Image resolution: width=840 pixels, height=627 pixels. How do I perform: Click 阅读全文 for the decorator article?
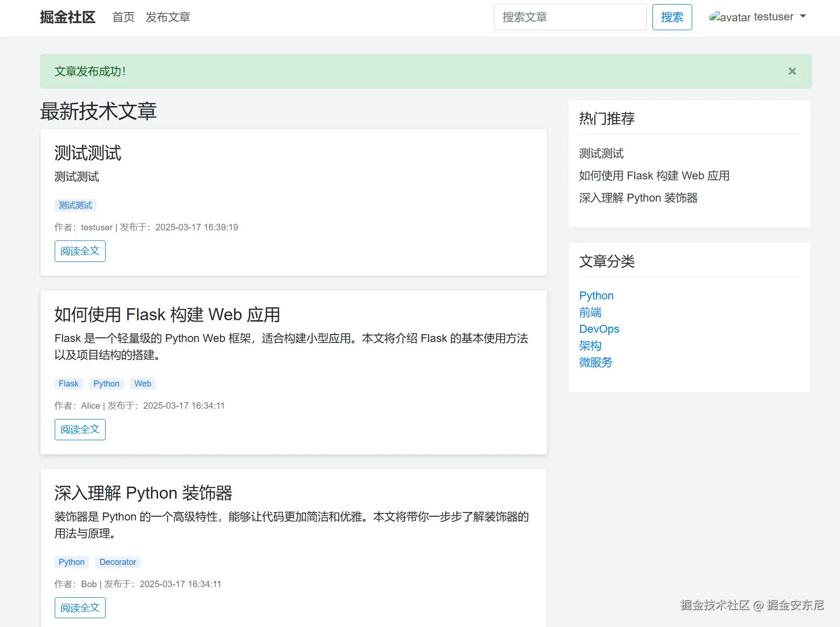(x=80, y=608)
